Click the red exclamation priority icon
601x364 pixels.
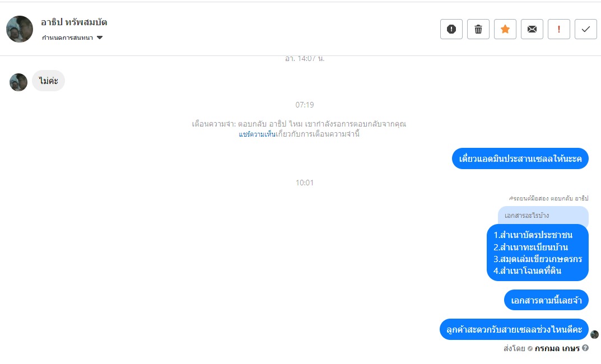[x=558, y=29]
